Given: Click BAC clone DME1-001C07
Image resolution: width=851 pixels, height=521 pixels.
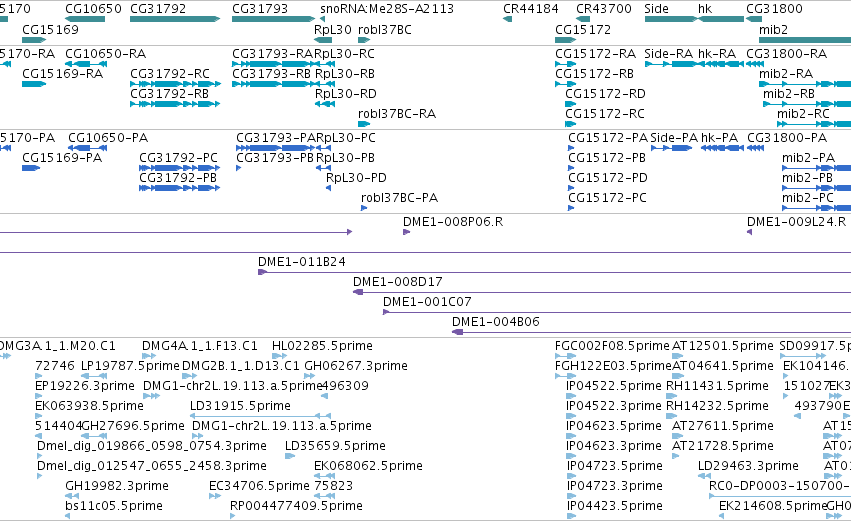Looking at the screenshot, I should tap(427, 302).
